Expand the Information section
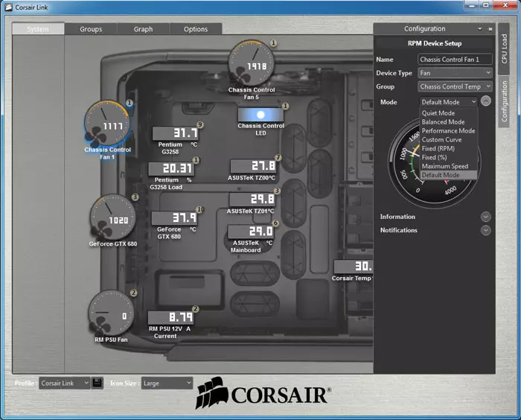This screenshot has width=521, height=420. [x=486, y=217]
